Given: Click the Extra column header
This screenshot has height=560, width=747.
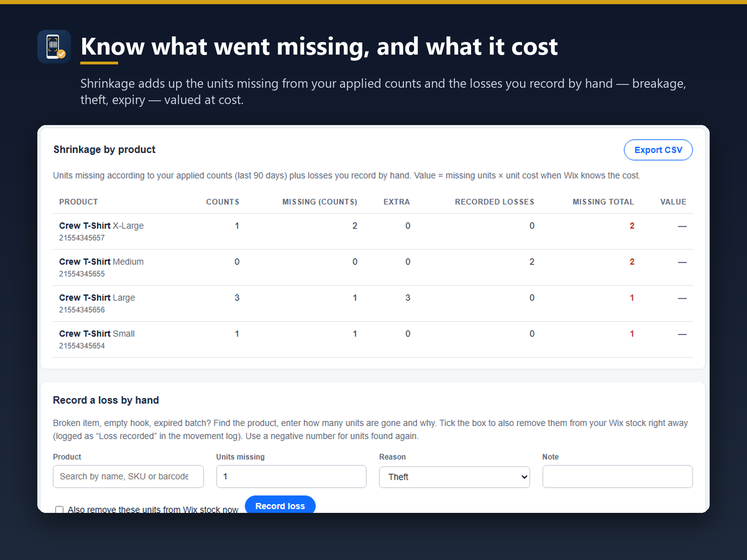Looking at the screenshot, I should tap(396, 202).
